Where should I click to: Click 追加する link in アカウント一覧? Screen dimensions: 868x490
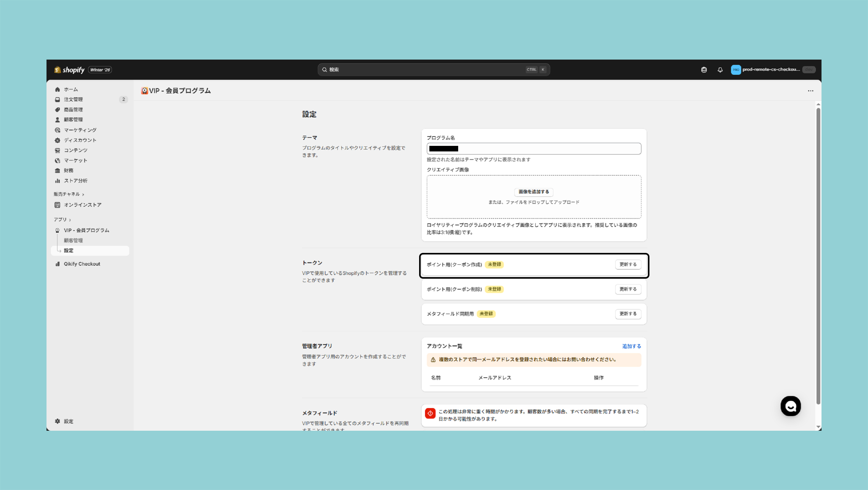[x=631, y=346]
